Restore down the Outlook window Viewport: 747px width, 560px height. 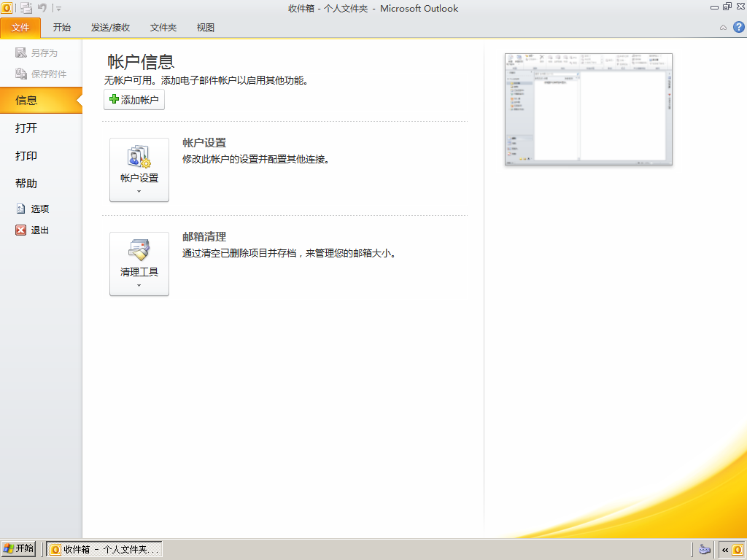point(727,7)
